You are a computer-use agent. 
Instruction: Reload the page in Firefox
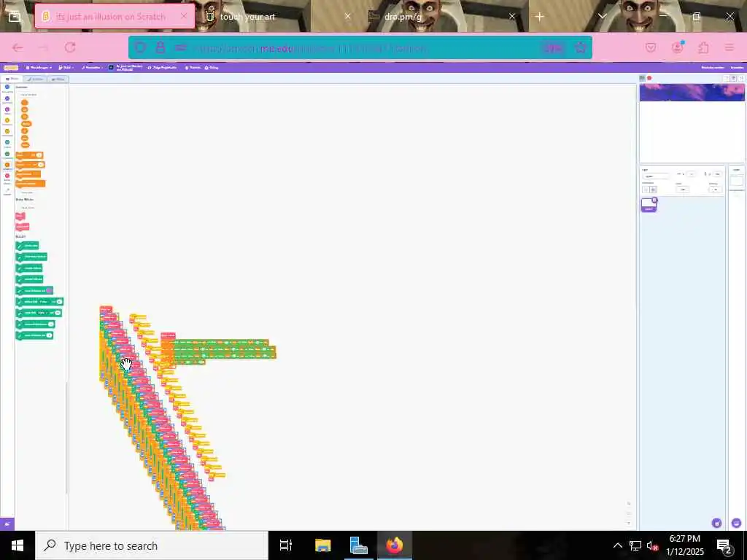[x=70, y=47]
